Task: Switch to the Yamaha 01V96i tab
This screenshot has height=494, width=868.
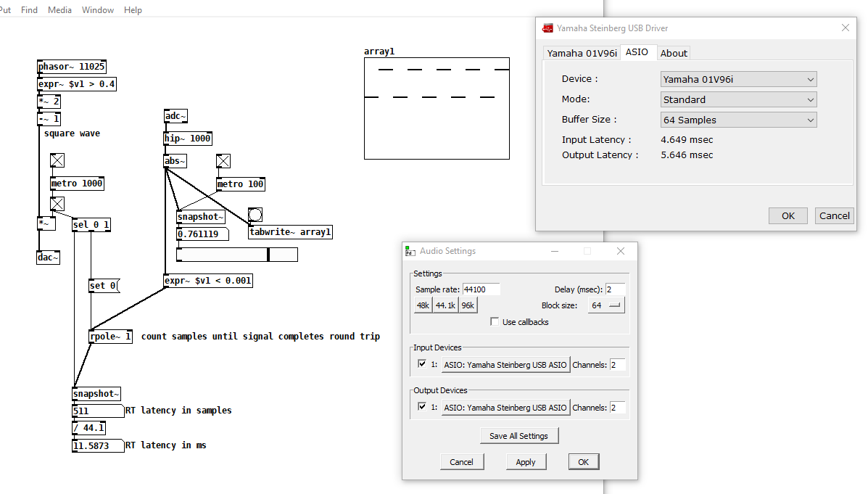Action: point(582,53)
